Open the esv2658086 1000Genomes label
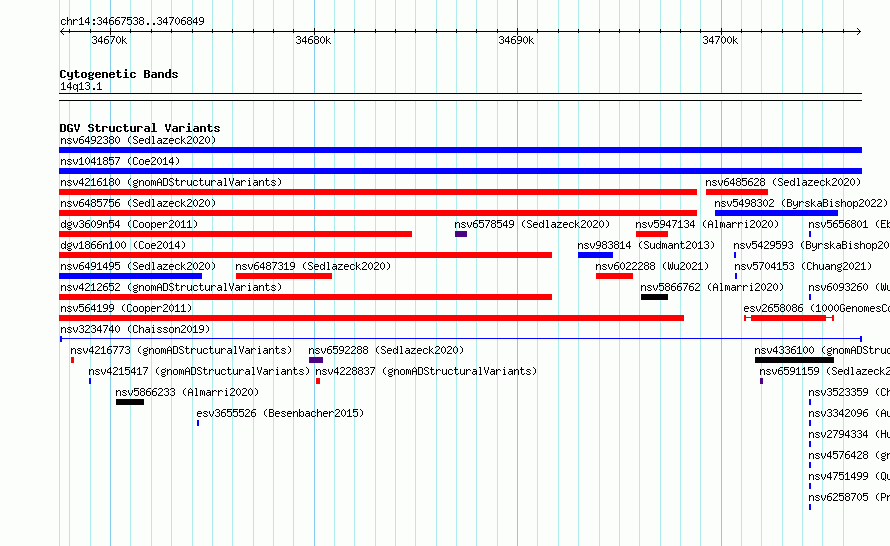Screen dimensions: 890x546 [x=816, y=308]
